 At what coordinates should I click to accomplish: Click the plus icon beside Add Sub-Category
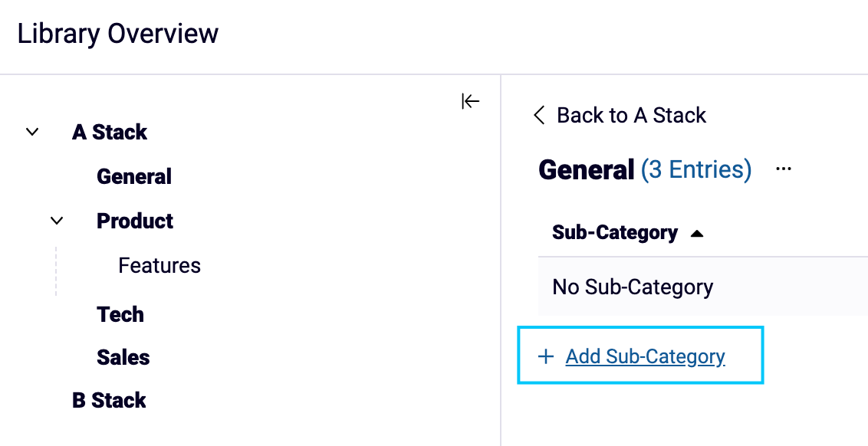pos(545,356)
